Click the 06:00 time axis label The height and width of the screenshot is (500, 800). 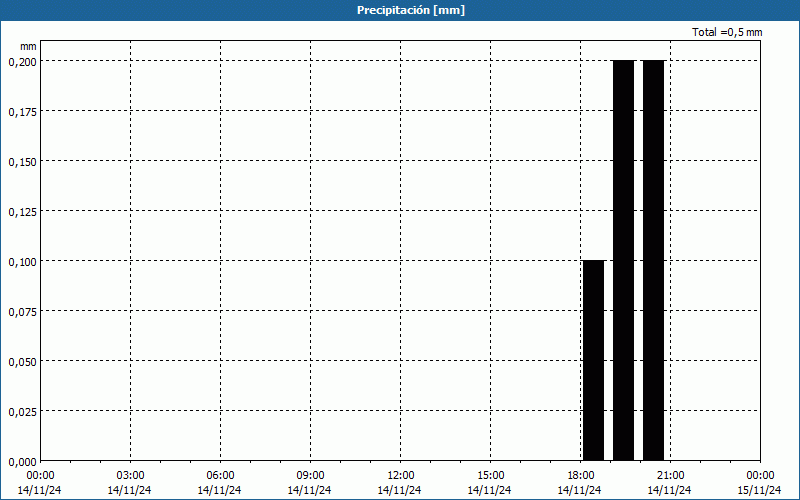coord(220,476)
